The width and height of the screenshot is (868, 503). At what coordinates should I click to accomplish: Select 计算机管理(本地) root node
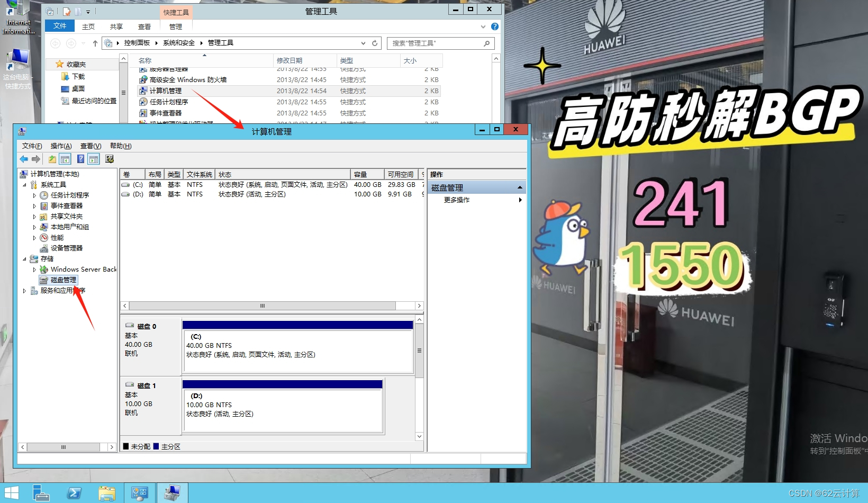(x=55, y=174)
